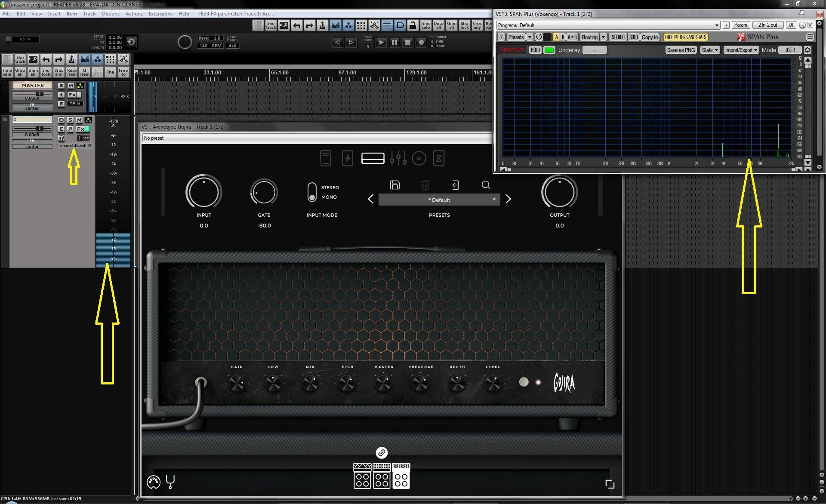
Task: Open MIDI settings icon in Gojira plugin
Action: [x=153, y=482]
